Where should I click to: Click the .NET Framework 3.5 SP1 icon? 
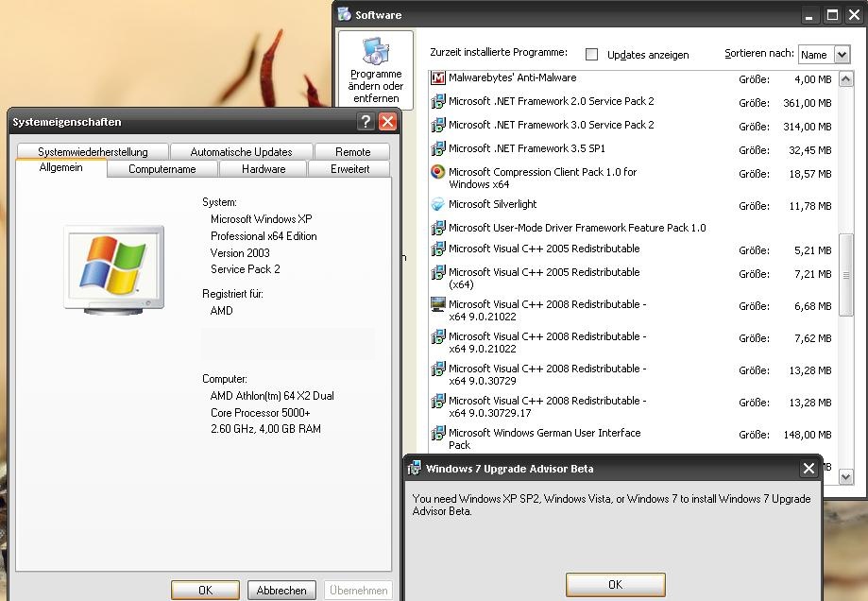(438, 148)
